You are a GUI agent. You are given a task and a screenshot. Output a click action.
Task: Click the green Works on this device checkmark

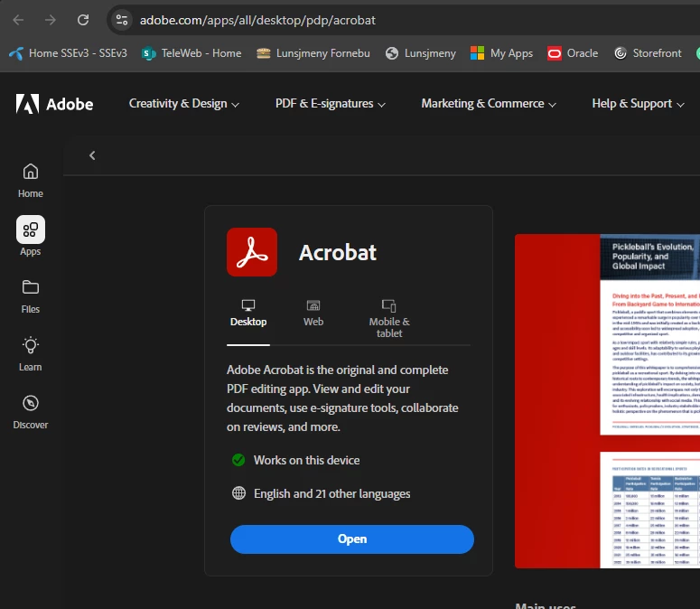[x=238, y=460]
